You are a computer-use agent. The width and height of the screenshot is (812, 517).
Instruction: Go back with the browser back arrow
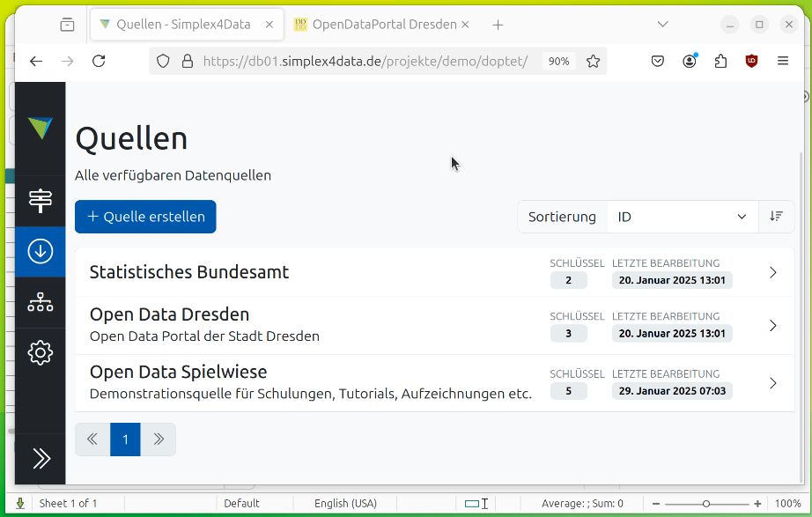pyautogui.click(x=36, y=61)
